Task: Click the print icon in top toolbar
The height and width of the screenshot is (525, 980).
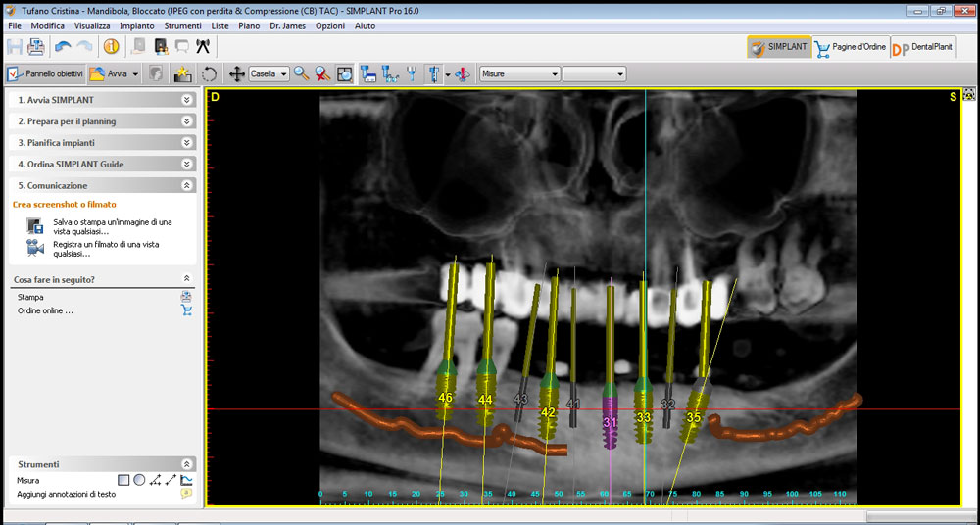Action: click(36, 46)
